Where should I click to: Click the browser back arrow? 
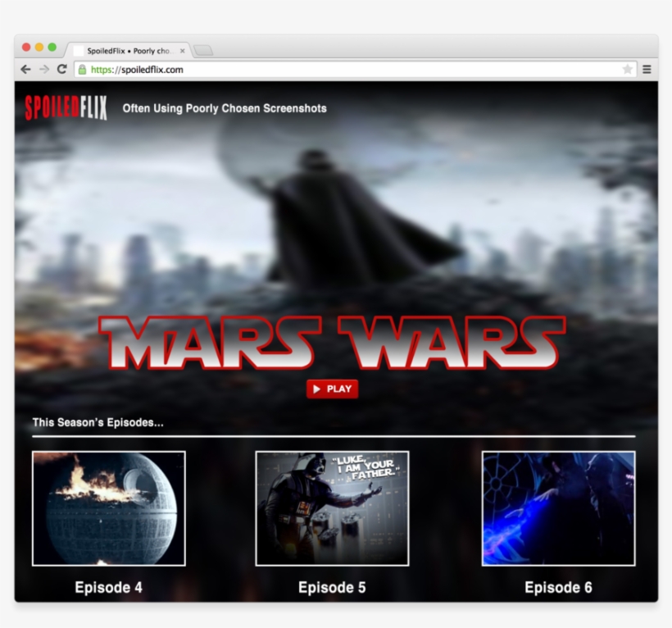pos(25,70)
